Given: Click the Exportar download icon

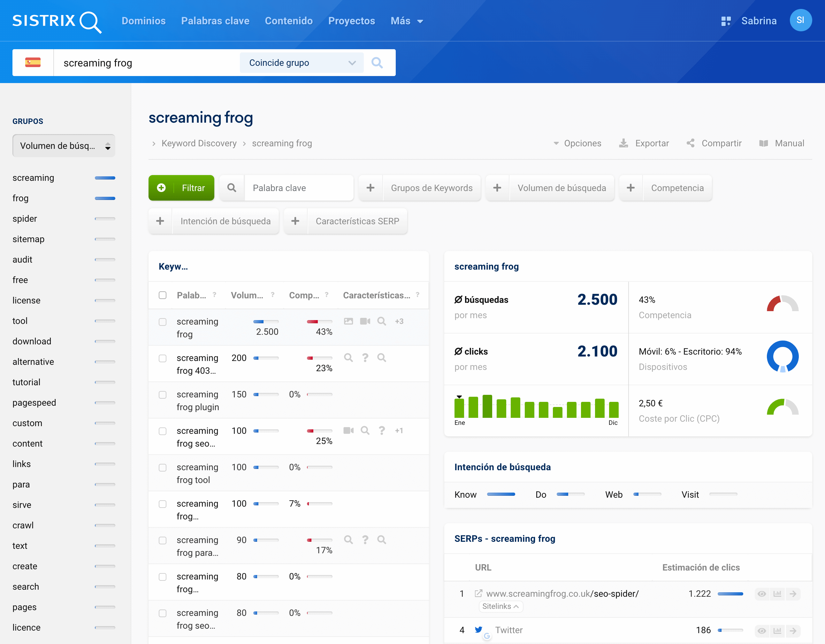Looking at the screenshot, I should (x=623, y=143).
